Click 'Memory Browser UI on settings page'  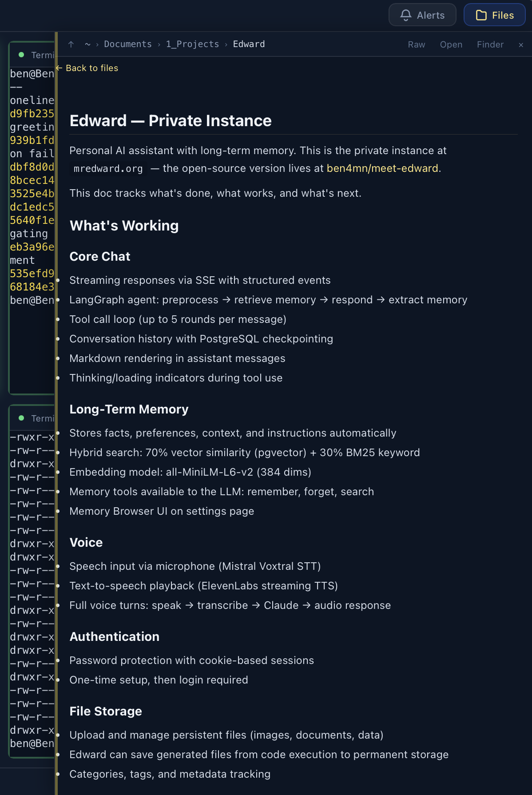coord(162,511)
